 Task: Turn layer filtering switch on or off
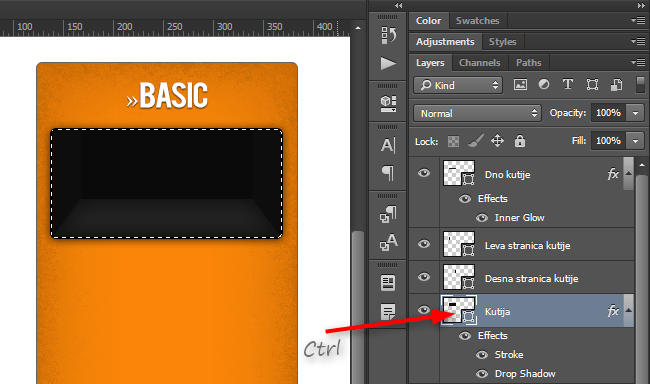(x=640, y=85)
